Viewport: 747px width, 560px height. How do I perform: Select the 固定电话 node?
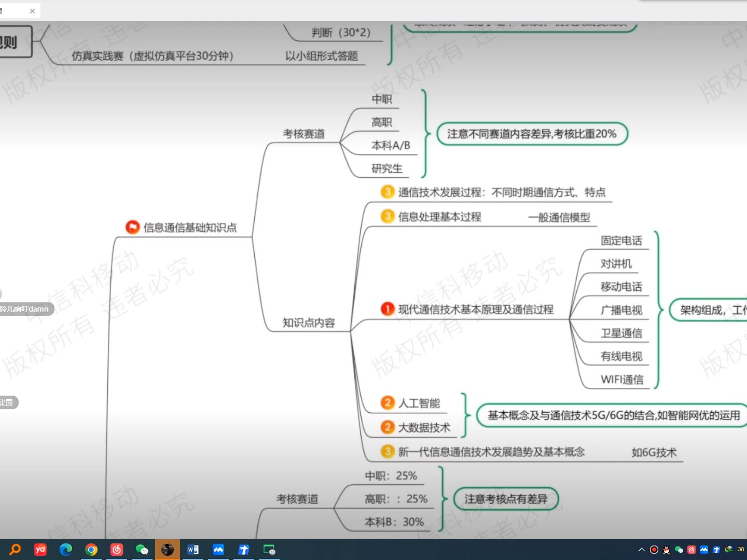pyautogui.click(x=621, y=241)
